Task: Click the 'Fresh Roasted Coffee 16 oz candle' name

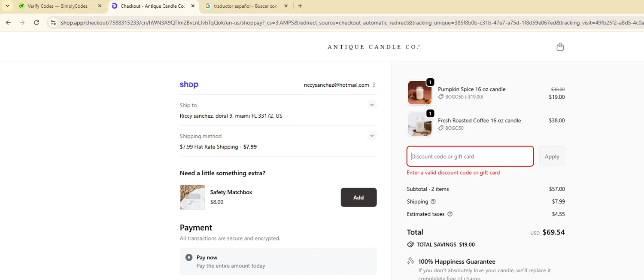Action: (x=479, y=121)
